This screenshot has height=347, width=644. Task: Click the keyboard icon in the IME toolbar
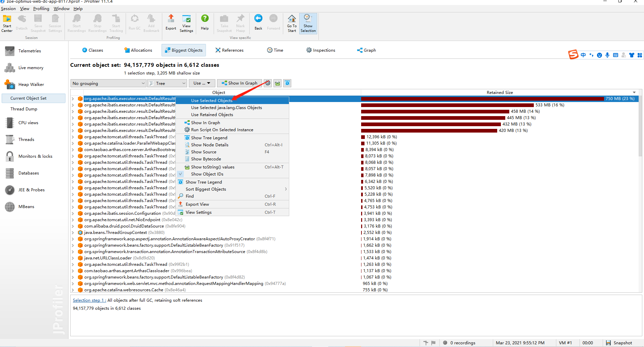pyautogui.click(x=615, y=55)
